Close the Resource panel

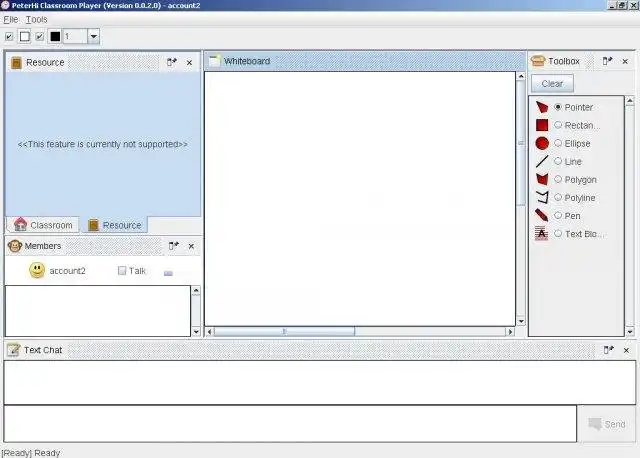pos(189,62)
